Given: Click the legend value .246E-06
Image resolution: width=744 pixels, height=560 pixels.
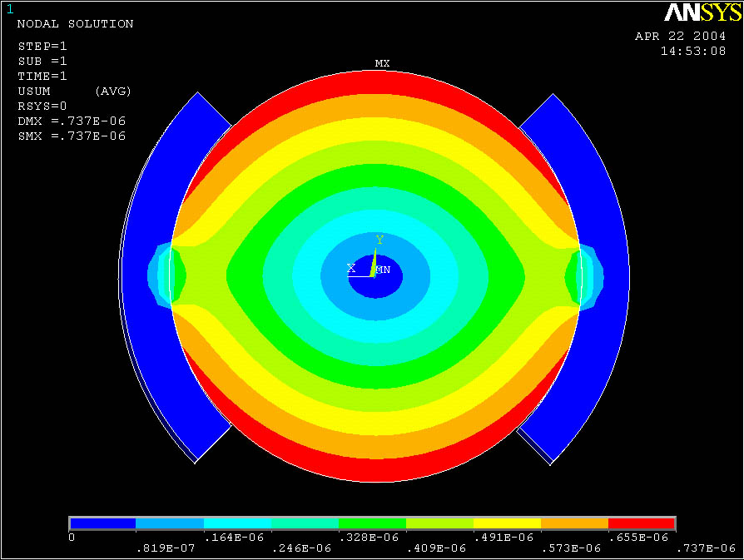Looking at the screenshot, I should 300,548.
